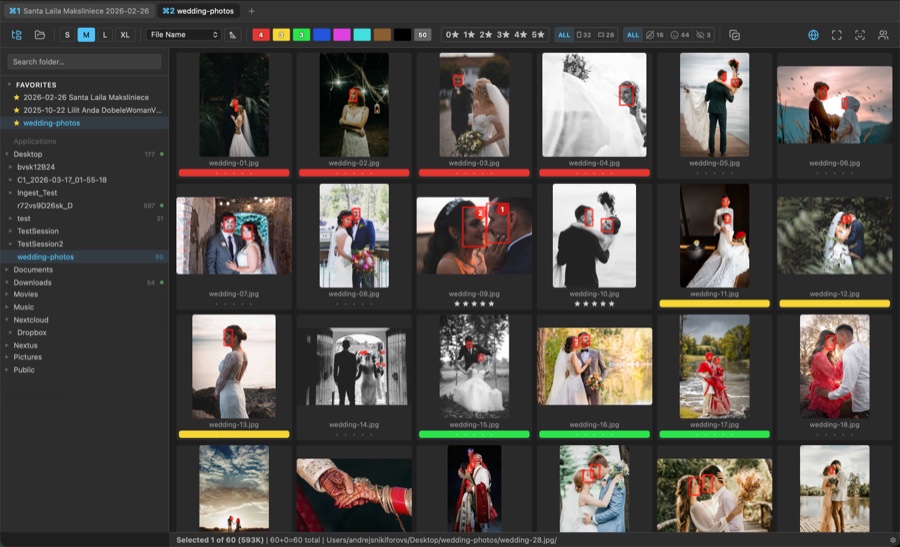The height and width of the screenshot is (547, 900).
Task: Open the File Name sort dropdown
Action: click(184, 35)
